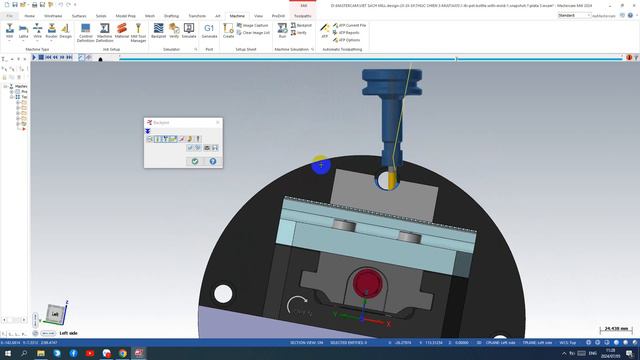Open the ATP icon
This screenshot has width=640, height=360.
click(324, 31)
